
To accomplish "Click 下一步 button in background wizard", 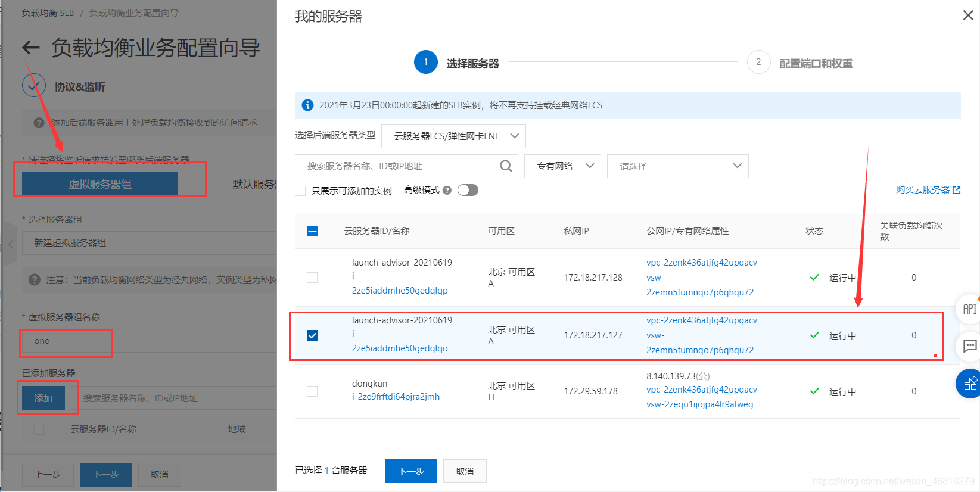I will 106,475.
